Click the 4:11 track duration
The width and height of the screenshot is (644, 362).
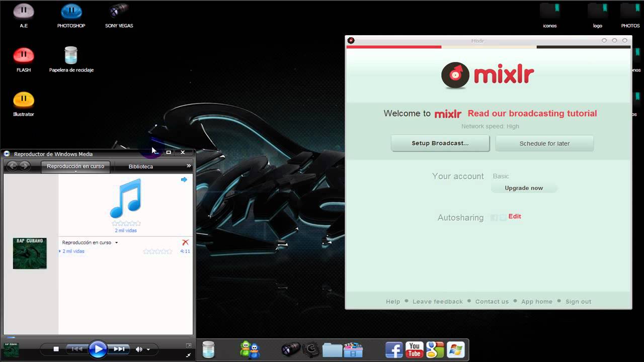tap(185, 251)
